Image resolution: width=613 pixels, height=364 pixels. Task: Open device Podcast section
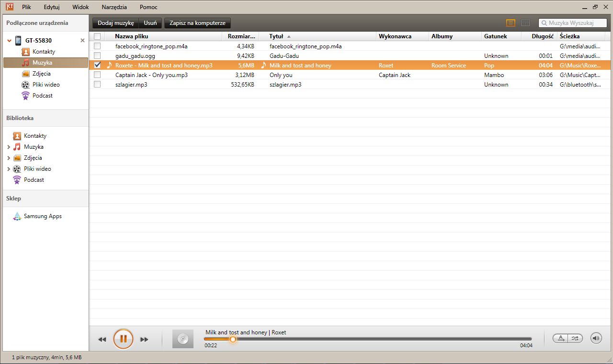coord(43,96)
